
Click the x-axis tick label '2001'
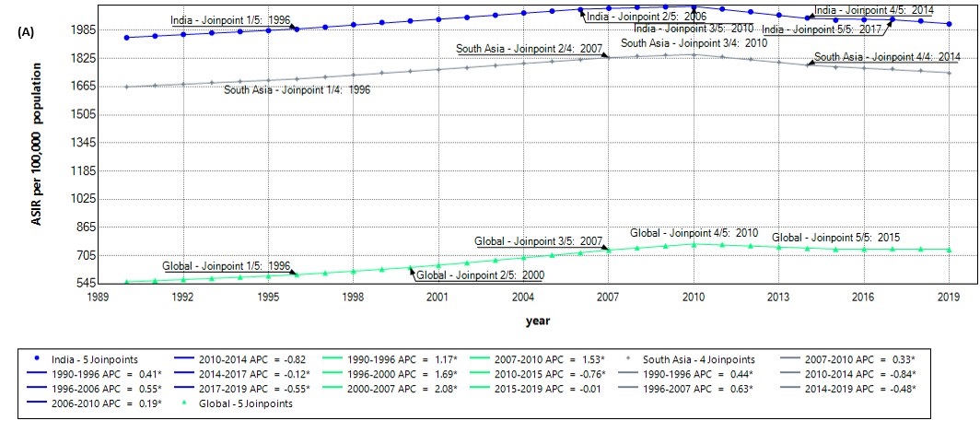pos(438,296)
